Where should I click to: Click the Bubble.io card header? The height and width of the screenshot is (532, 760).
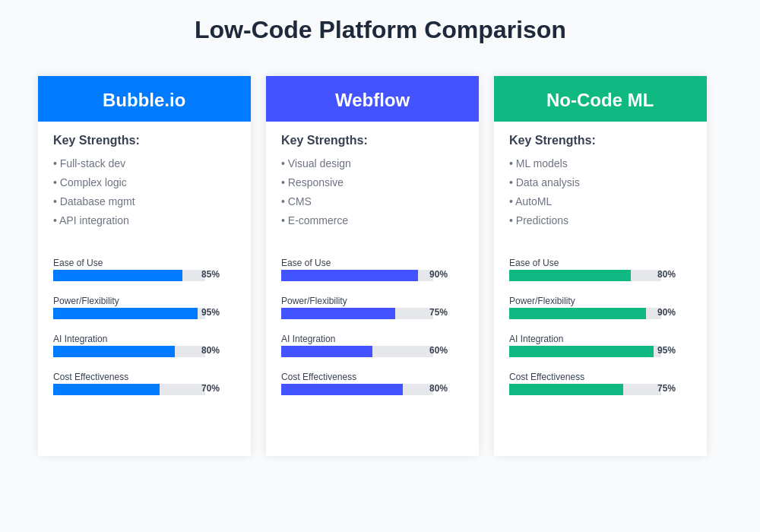coord(144,100)
